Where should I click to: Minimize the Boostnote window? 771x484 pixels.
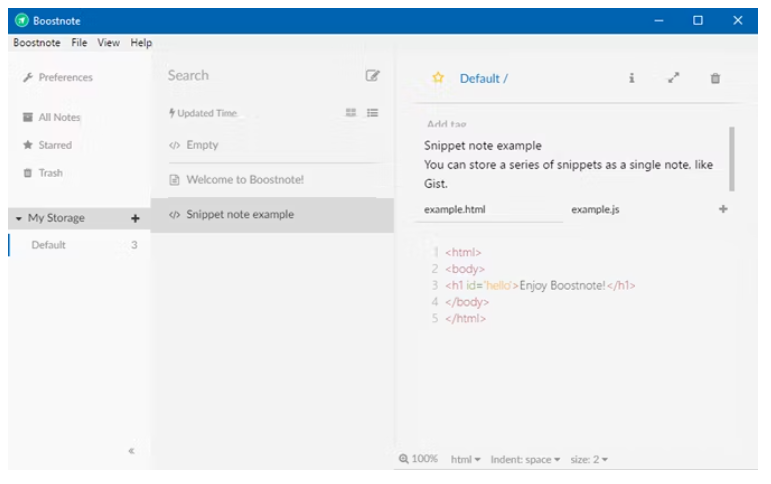pyautogui.click(x=659, y=21)
